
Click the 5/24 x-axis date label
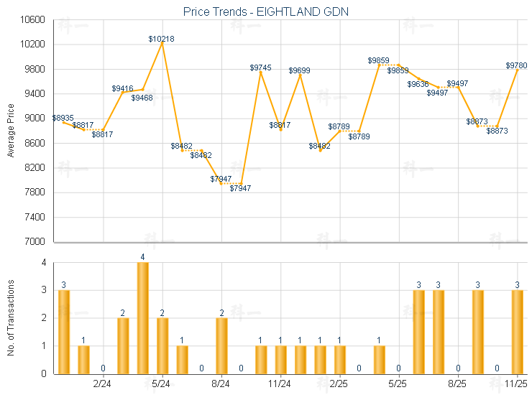pos(162,384)
